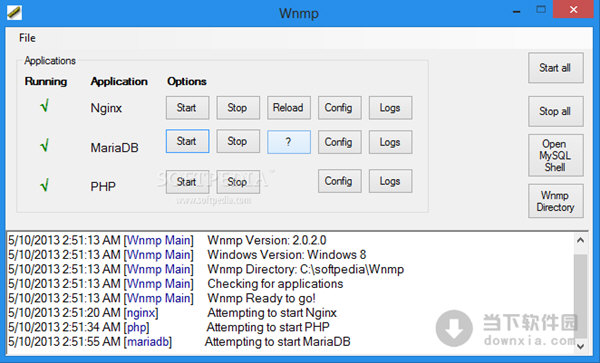Viewport: 600px width, 363px height.
Task: Stop MariaDB service
Action: click(238, 141)
